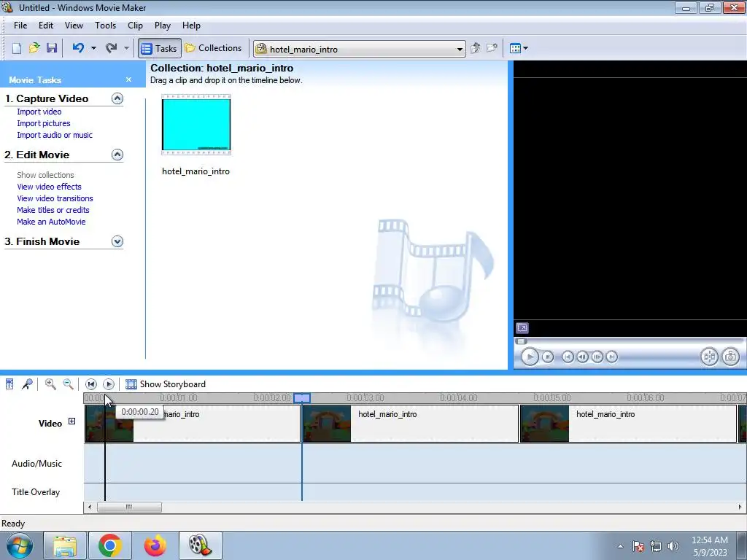
Task: Click View video effects link
Action: pos(49,187)
